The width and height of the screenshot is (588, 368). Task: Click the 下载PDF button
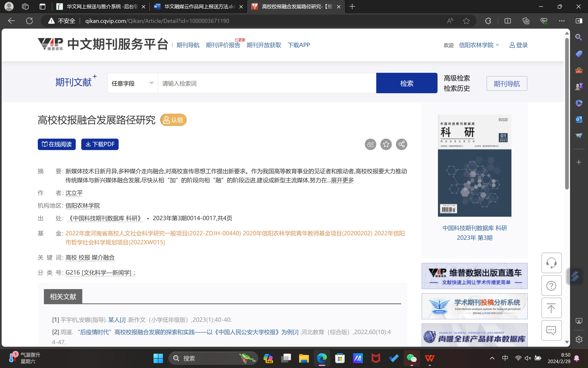pyautogui.click(x=100, y=144)
